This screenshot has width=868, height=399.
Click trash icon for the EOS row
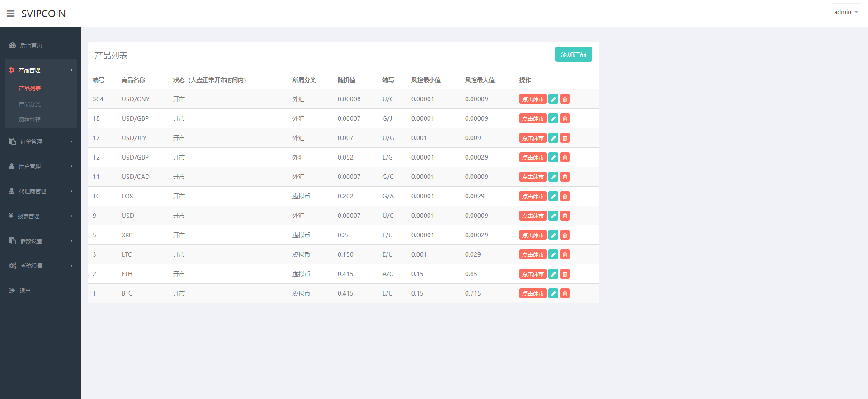point(565,196)
